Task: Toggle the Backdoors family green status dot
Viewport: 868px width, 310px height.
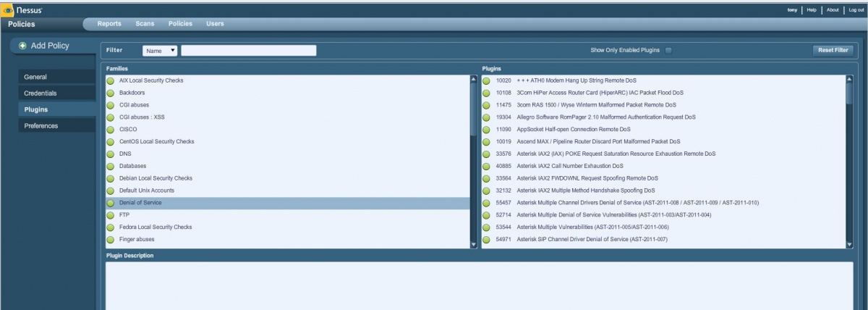Action: [x=111, y=93]
